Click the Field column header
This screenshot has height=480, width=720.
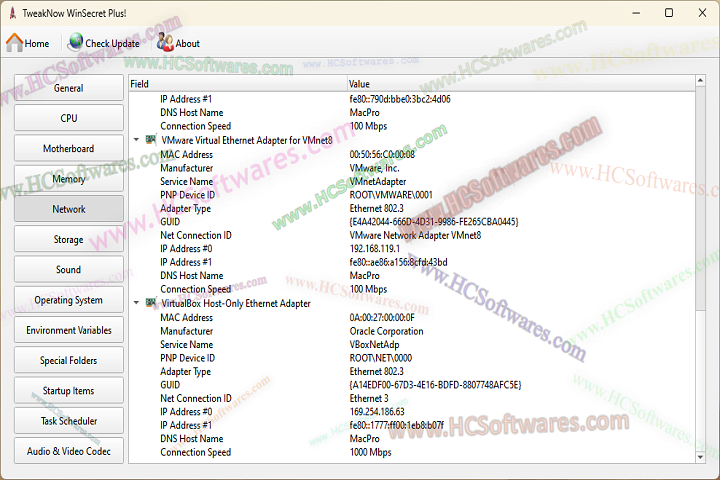(x=237, y=84)
